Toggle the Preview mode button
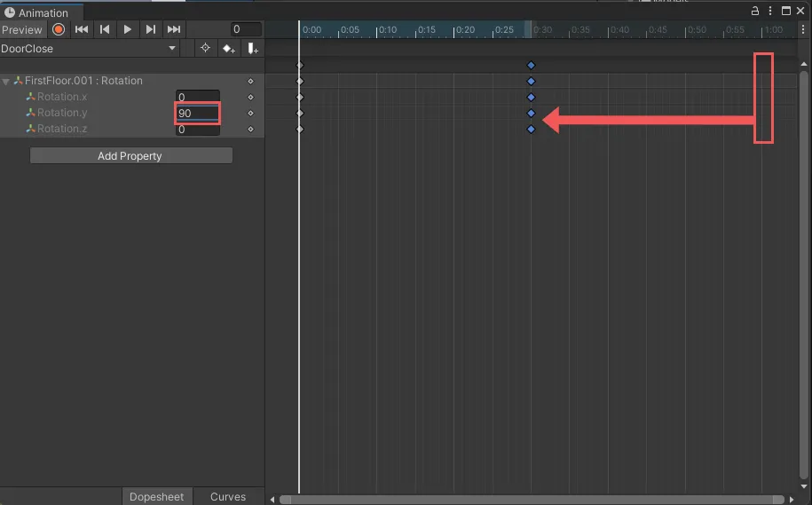This screenshot has width=812, height=505. click(x=22, y=29)
